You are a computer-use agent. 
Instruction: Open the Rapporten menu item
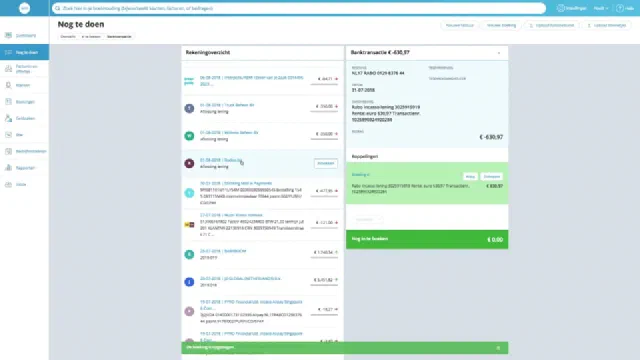click(x=25, y=168)
